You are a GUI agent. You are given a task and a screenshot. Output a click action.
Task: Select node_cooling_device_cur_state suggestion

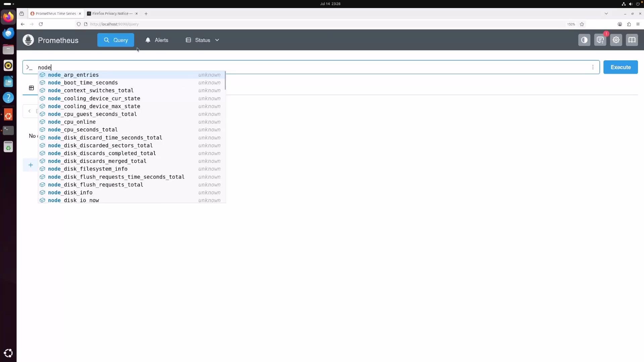pos(131,99)
